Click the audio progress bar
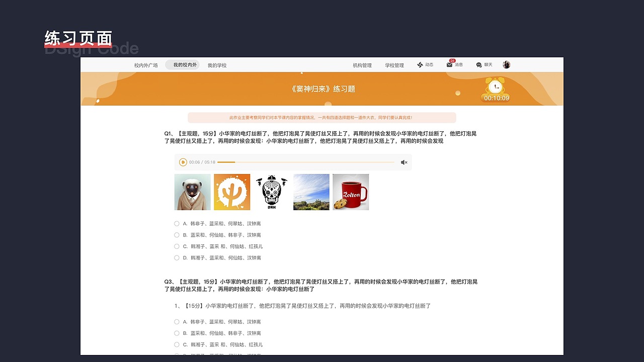Screen dimensions: 644x362 306,162
